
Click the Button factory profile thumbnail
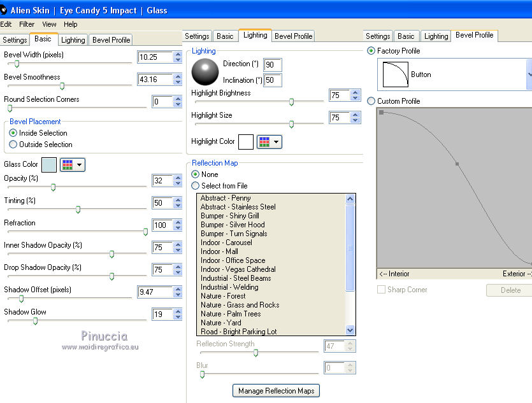(x=395, y=74)
